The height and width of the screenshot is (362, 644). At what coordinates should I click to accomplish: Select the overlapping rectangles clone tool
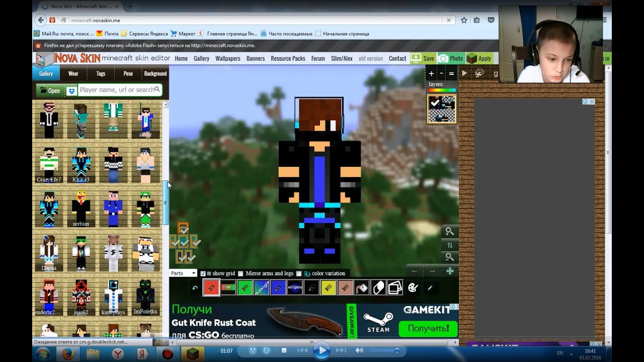pyautogui.click(x=395, y=288)
